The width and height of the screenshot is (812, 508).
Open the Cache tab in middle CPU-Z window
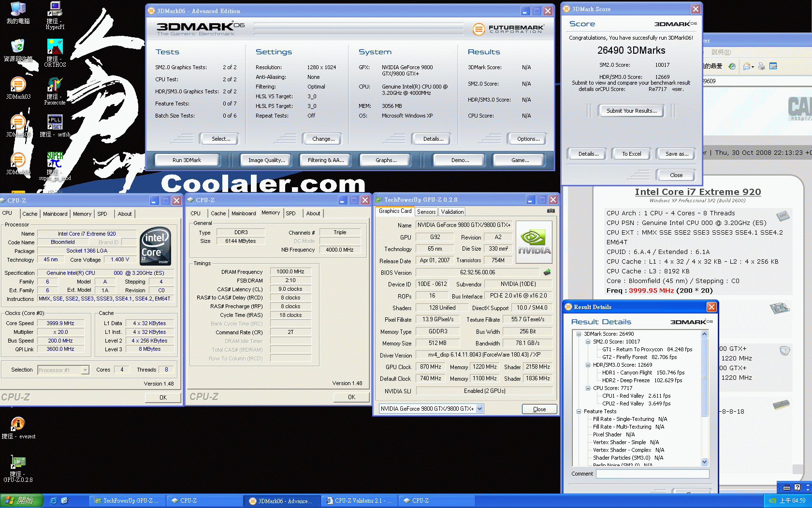(x=218, y=213)
